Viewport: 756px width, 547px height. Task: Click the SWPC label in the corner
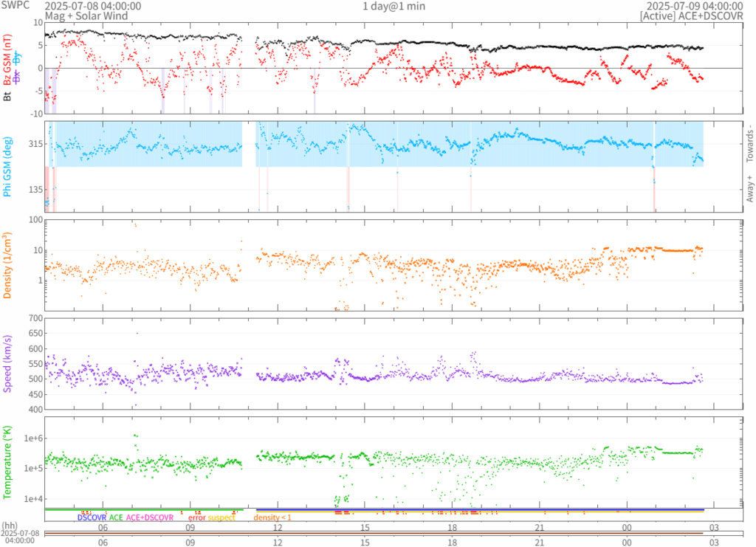point(15,6)
